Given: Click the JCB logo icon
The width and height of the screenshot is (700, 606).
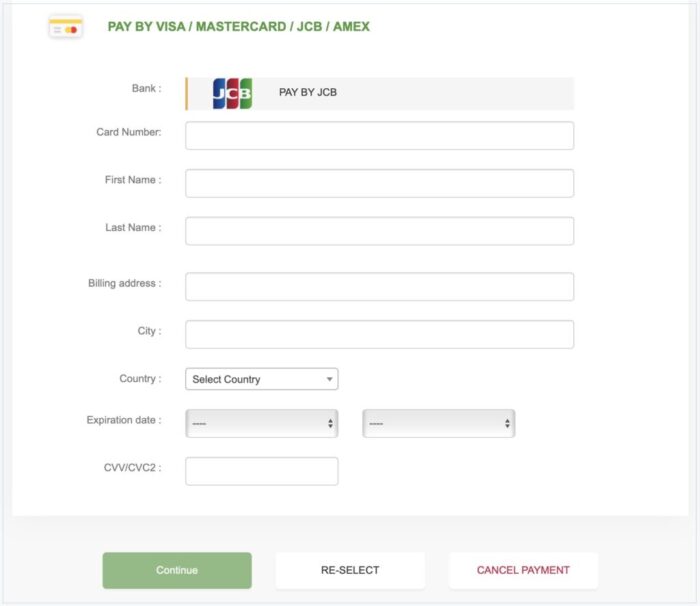Looking at the screenshot, I should (x=232, y=93).
